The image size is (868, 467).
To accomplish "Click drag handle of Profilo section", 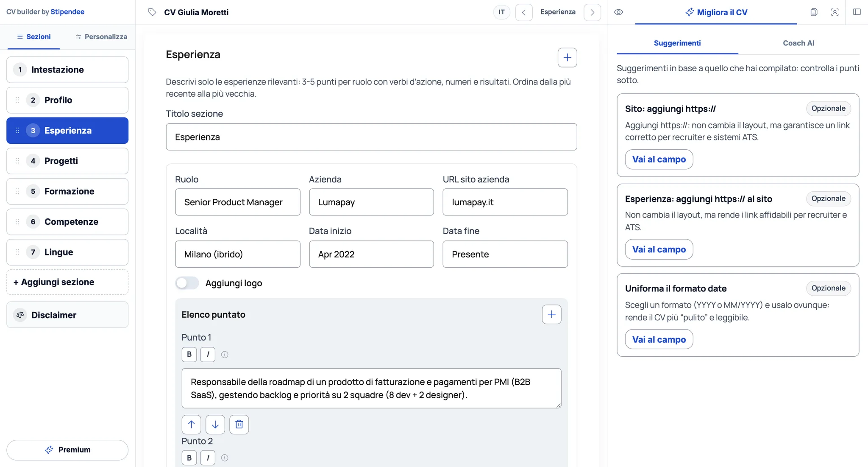I will coord(17,100).
